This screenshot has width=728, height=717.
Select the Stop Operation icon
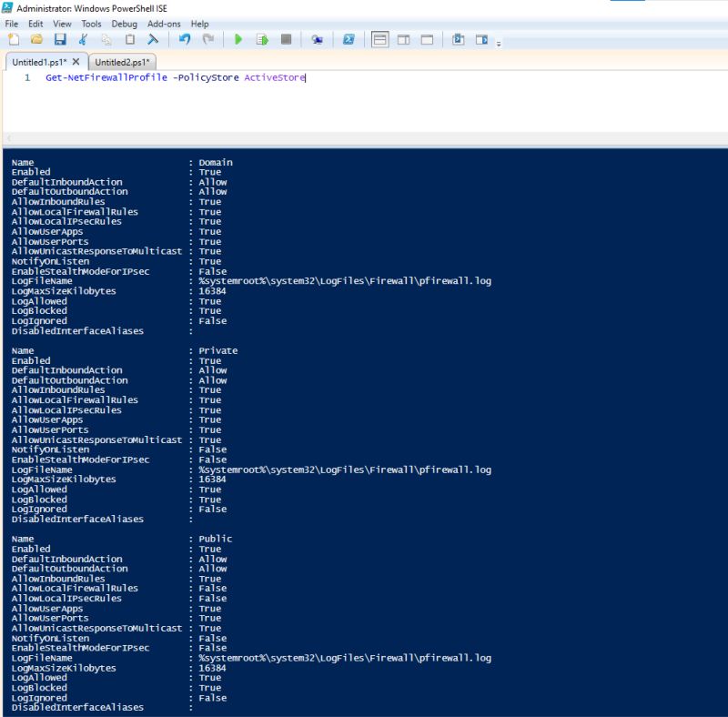point(288,39)
